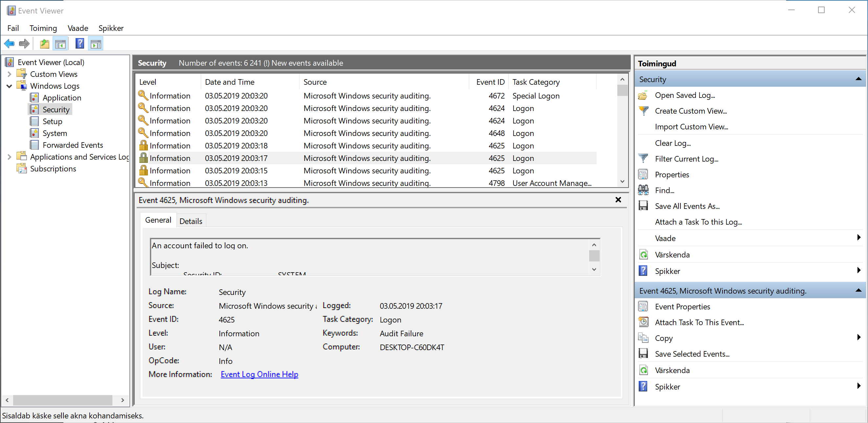Click Clear Log in the actions pane
The height and width of the screenshot is (423, 868).
pyautogui.click(x=673, y=143)
